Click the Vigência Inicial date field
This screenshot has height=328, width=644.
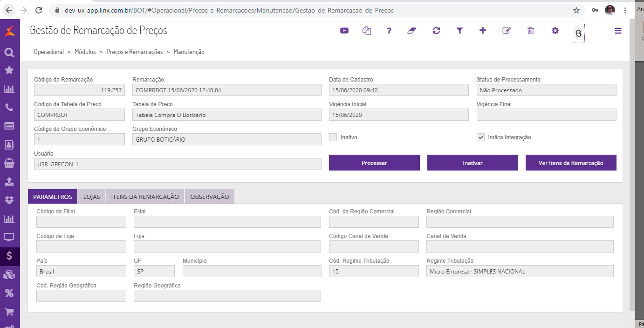399,115
